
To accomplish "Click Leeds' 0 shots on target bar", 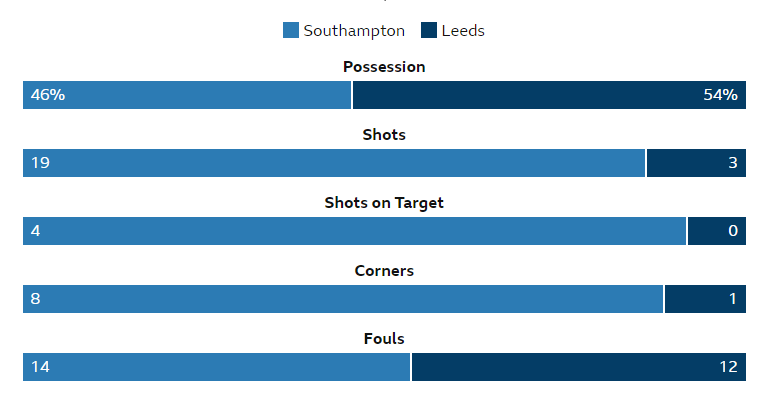I will pyautogui.click(x=717, y=231).
